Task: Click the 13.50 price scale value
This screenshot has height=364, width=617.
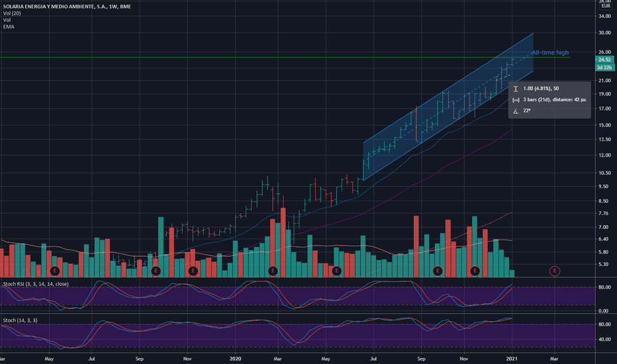Action: pyautogui.click(x=605, y=139)
